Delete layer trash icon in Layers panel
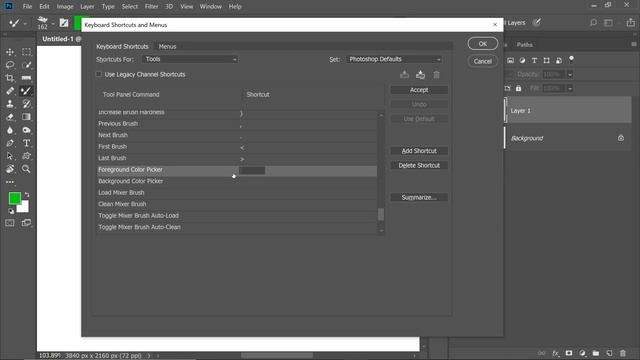This screenshot has width=640, height=360. (x=623, y=353)
